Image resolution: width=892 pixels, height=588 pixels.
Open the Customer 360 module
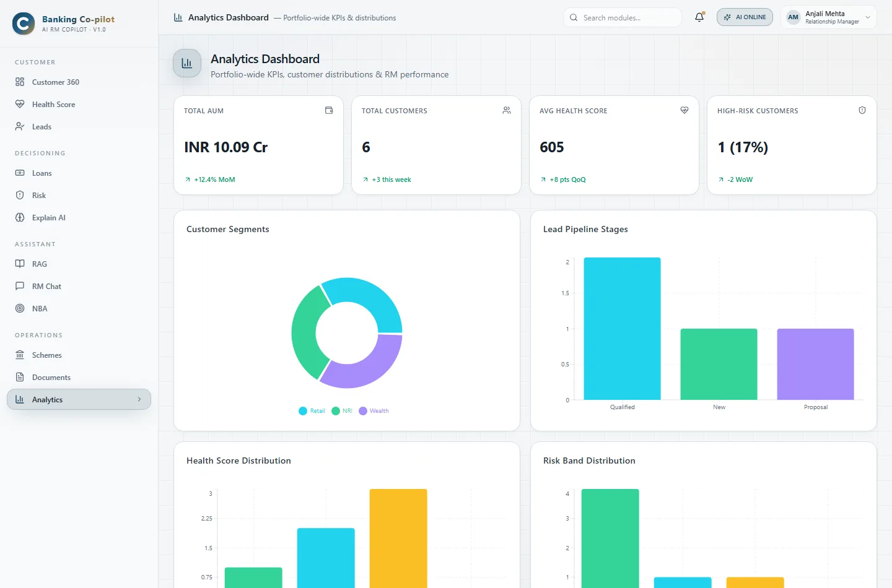79,82
